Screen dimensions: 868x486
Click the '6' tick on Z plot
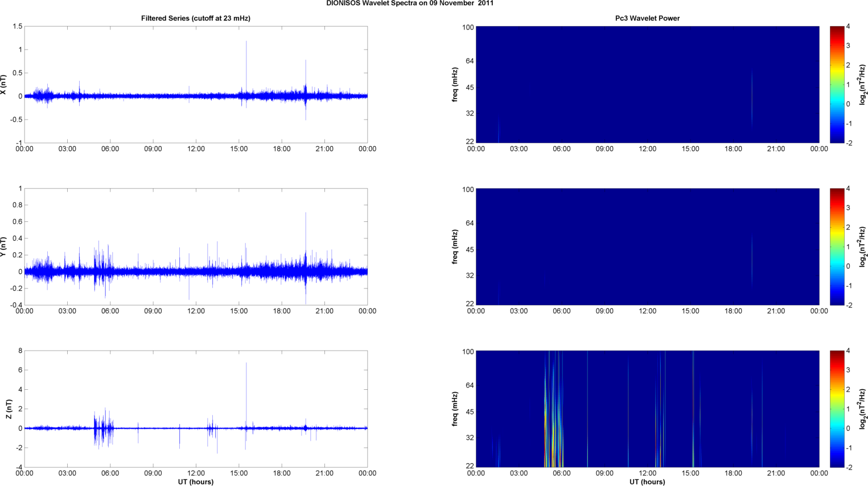[x=20, y=370]
